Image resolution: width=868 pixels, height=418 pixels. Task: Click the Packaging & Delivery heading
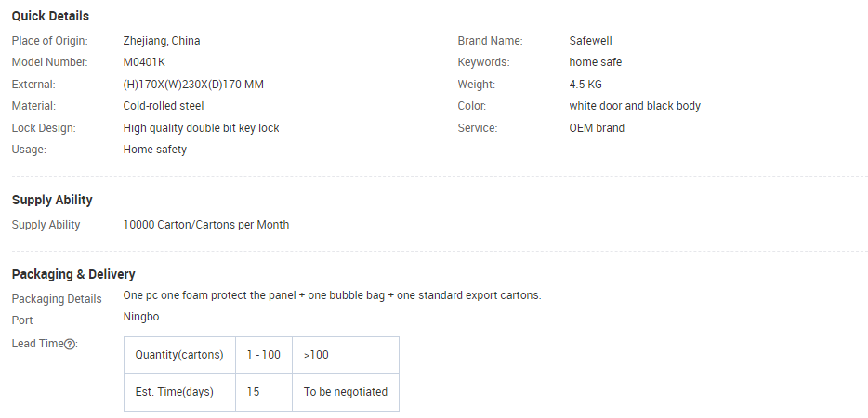tap(73, 274)
